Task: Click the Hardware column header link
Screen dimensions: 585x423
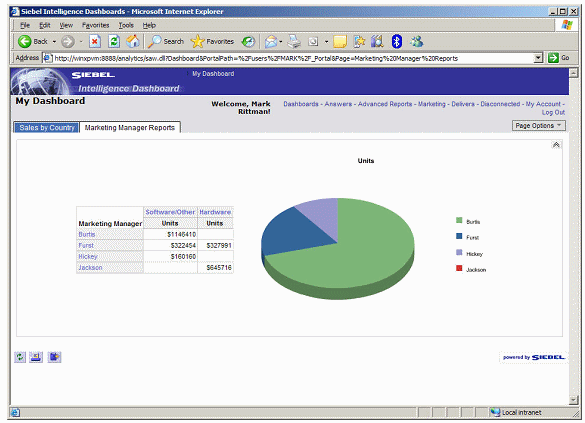Action: 215,212
